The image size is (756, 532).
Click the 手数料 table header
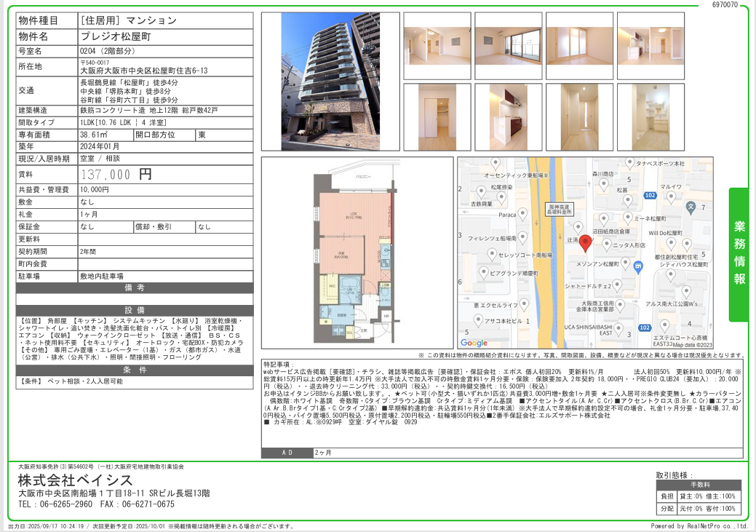tap(699, 485)
